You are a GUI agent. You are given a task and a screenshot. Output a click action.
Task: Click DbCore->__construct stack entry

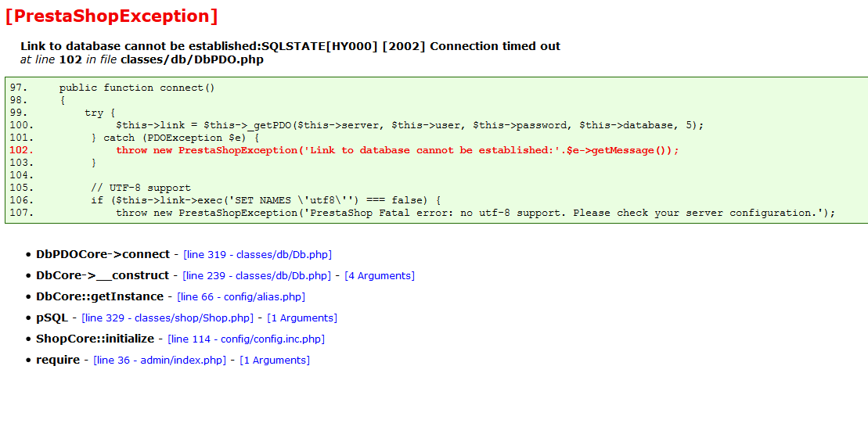click(103, 275)
